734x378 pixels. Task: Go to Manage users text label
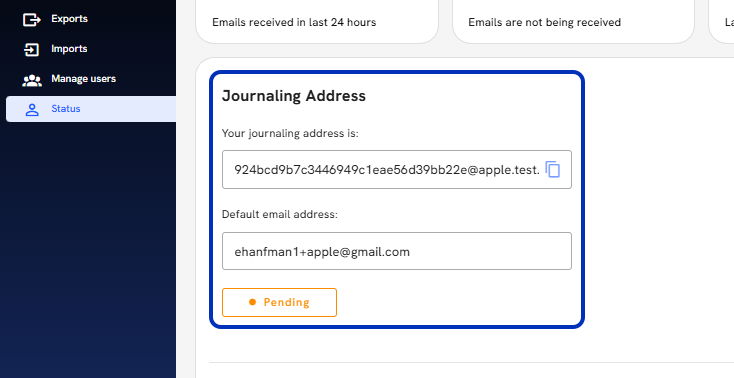click(x=84, y=79)
